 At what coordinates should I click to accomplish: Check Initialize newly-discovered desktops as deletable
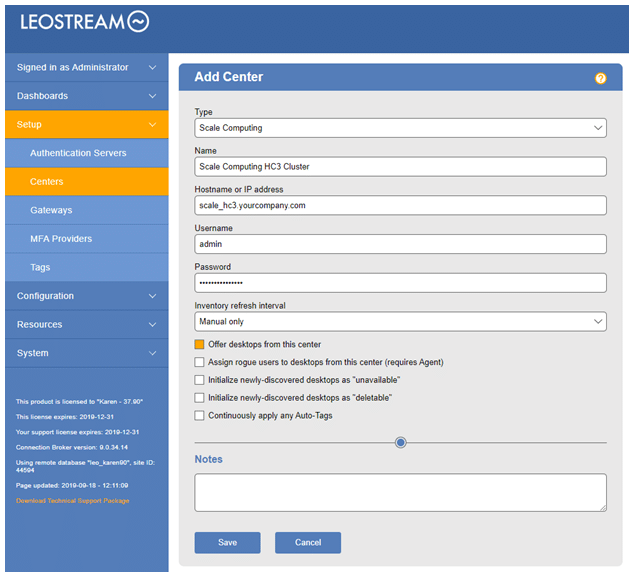pyautogui.click(x=199, y=397)
